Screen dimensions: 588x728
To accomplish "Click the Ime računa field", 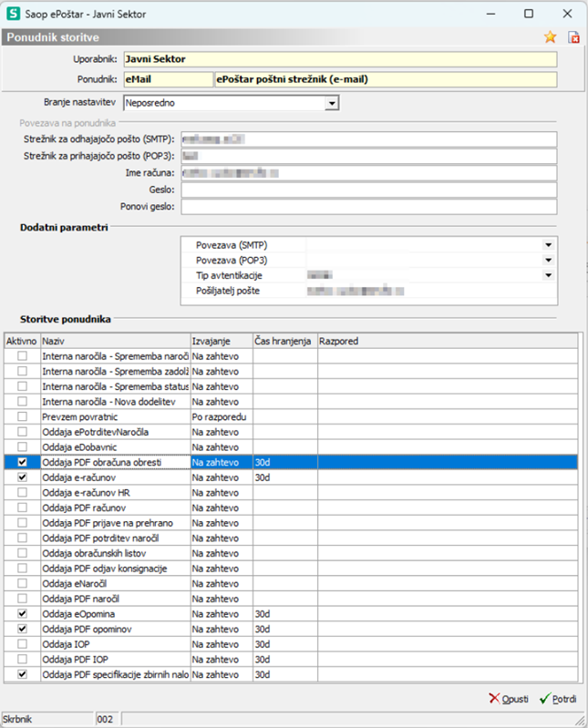I will pos(369,173).
